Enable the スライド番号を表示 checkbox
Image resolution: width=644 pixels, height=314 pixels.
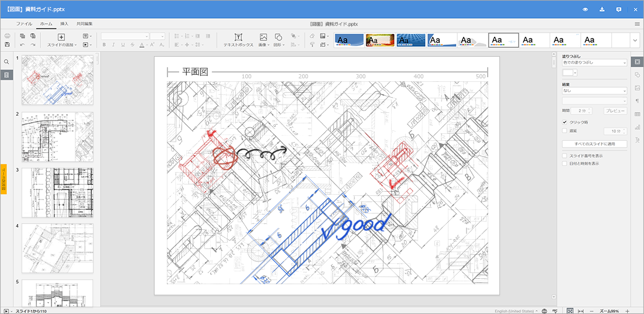[564, 156]
